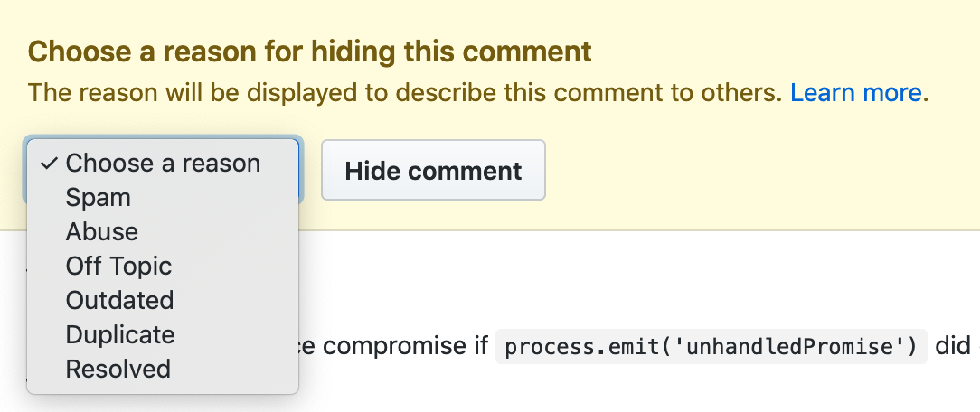Click the sentence starting The reason will
Screen dimensions: 980x412
click(x=405, y=93)
